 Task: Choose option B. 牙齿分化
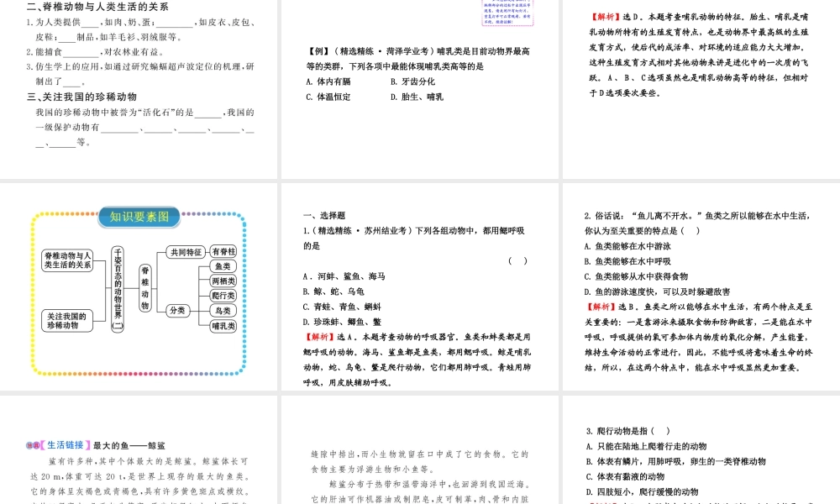point(412,81)
